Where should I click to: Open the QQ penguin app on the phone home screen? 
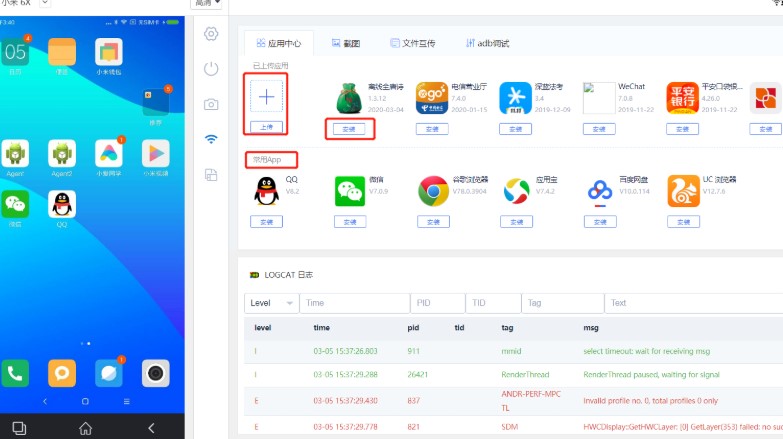[x=62, y=204]
